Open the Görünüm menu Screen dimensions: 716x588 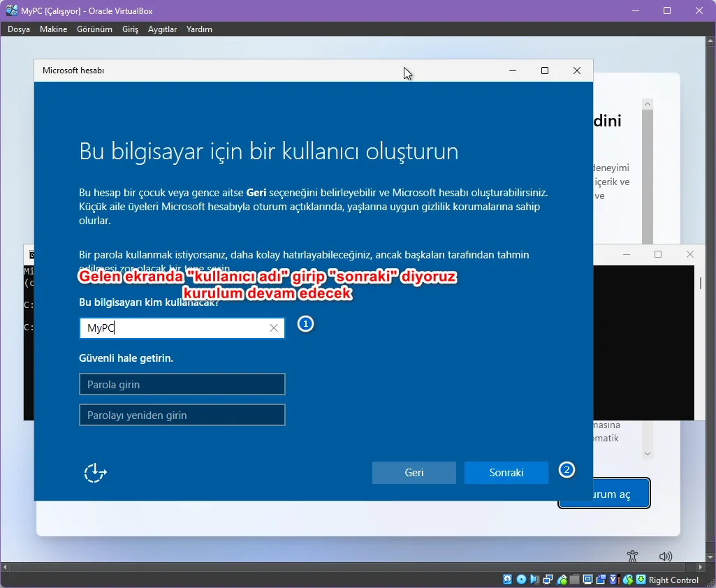tap(94, 29)
